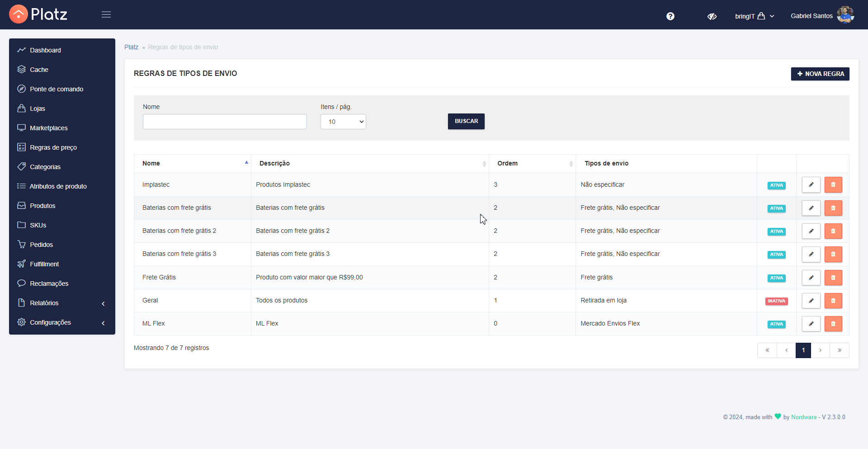The width and height of the screenshot is (868, 449).
Task: Sort table by Descrição column
Action: click(x=370, y=163)
